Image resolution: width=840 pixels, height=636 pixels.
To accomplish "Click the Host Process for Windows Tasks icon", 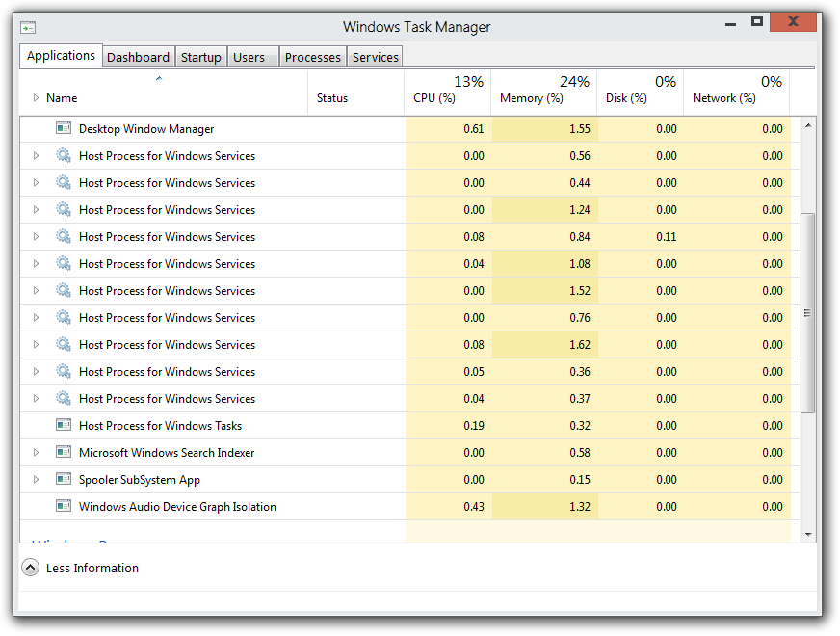I will (x=64, y=425).
